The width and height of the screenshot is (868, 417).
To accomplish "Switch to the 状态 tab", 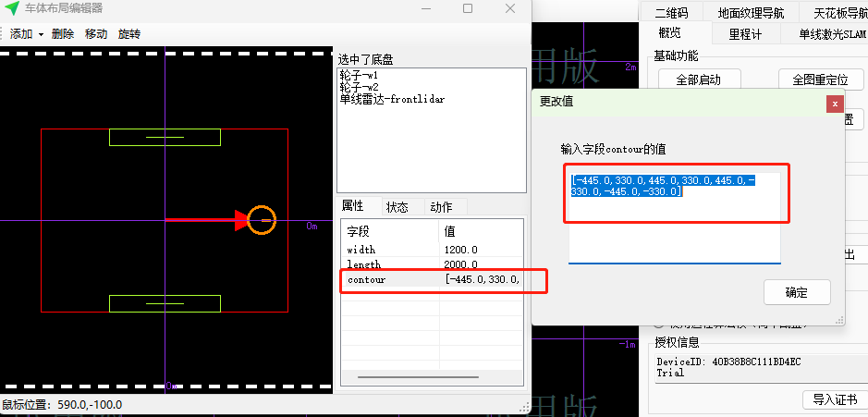I will coord(397,206).
